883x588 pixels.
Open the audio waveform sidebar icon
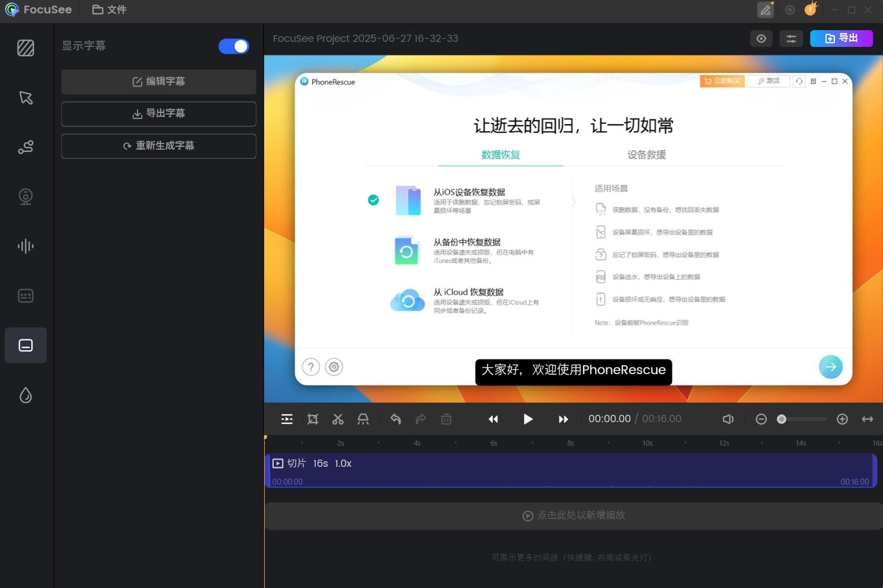(26, 246)
